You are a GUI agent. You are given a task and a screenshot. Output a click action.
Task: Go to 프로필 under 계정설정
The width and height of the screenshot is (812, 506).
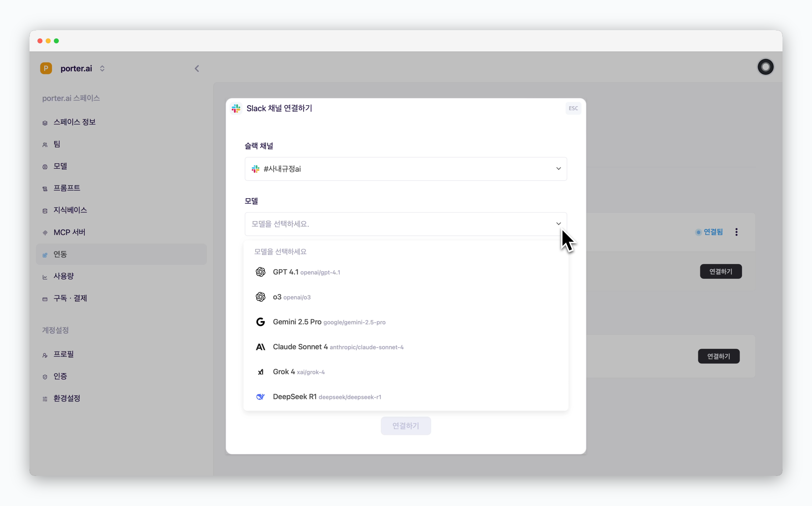click(x=121, y=354)
